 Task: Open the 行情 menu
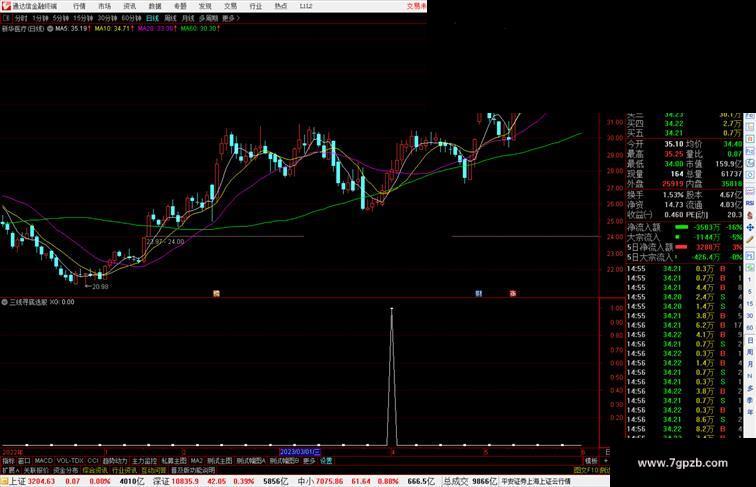tap(79, 6)
